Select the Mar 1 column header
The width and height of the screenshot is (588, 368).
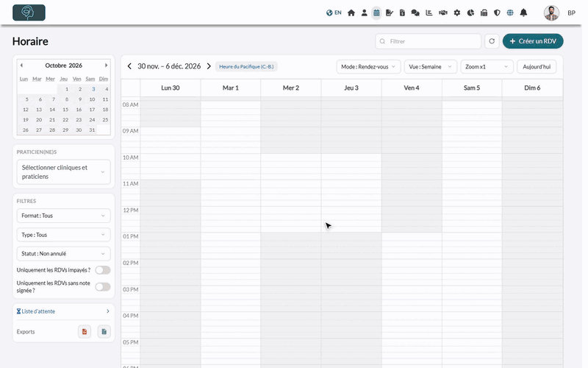[x=231, y=88]
